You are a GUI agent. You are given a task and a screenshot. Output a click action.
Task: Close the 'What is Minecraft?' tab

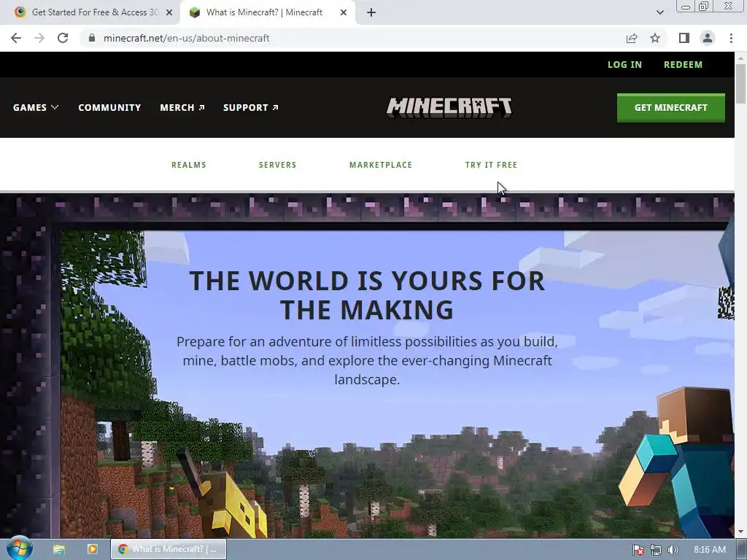344,12
